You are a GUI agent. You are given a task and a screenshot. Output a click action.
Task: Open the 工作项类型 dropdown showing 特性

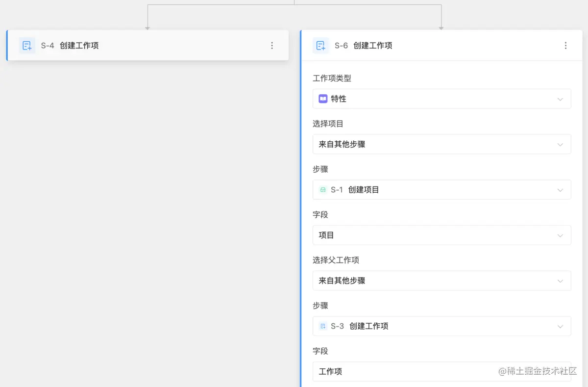[441, 99]
